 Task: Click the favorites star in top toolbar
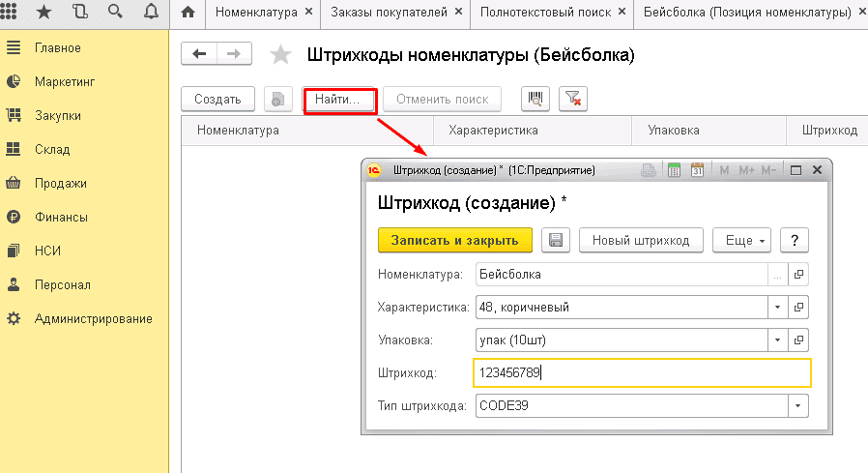tap(43, 13)
